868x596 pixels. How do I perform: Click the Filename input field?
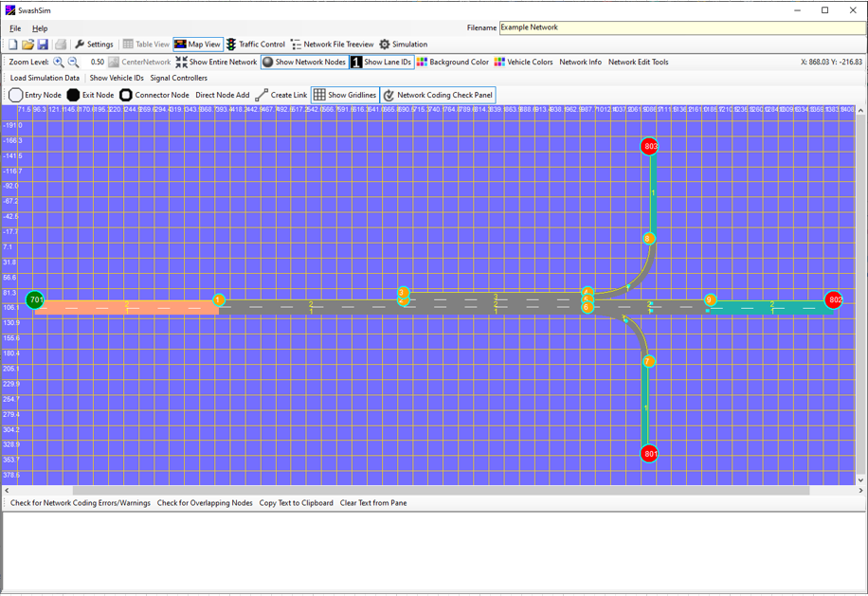pos(681,27)
